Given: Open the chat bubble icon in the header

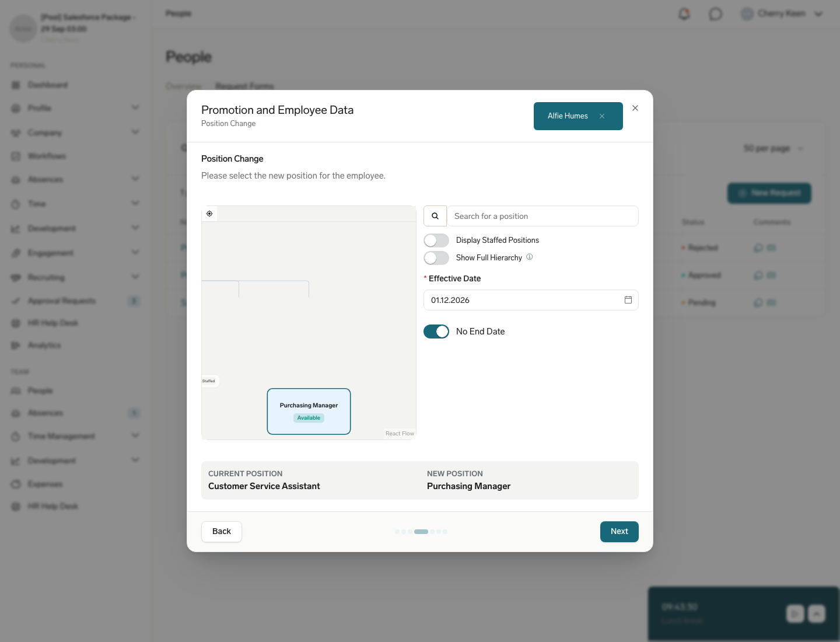Looking at the screenshot, I should coord(716,14).
